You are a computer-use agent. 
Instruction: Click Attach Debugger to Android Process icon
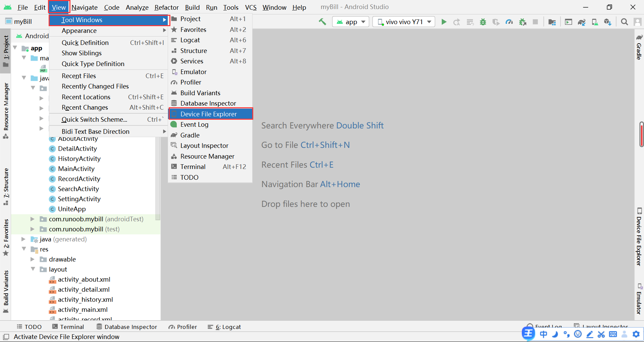click(523, 22)
